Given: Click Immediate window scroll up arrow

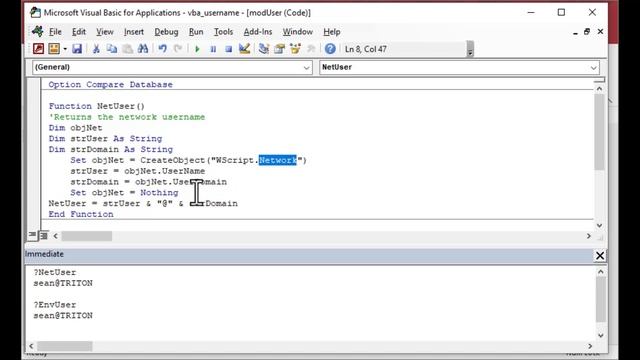Looking at the screenshot, I should point(600,272).
